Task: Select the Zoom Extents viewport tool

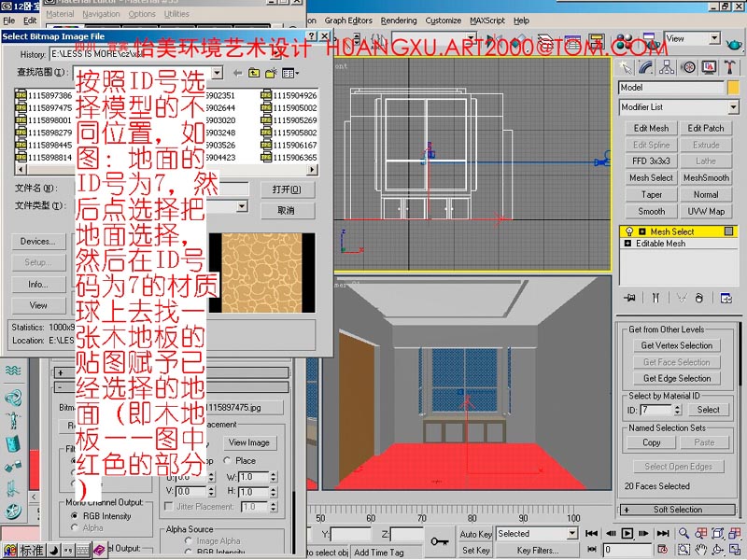Action: click(x=718, y=533)
